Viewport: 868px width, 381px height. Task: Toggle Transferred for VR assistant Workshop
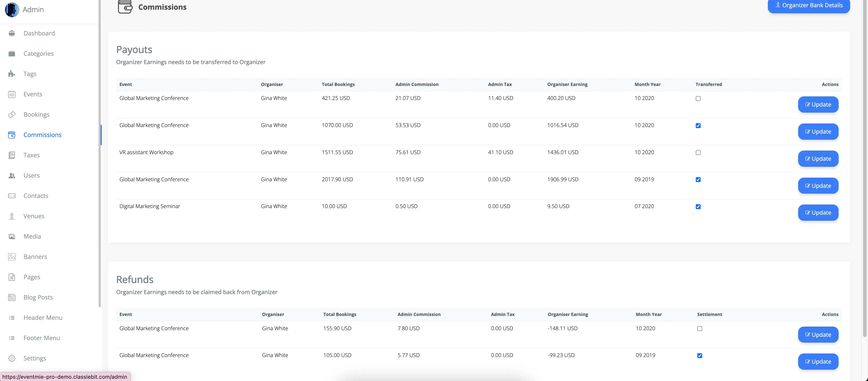coord(698,152)
